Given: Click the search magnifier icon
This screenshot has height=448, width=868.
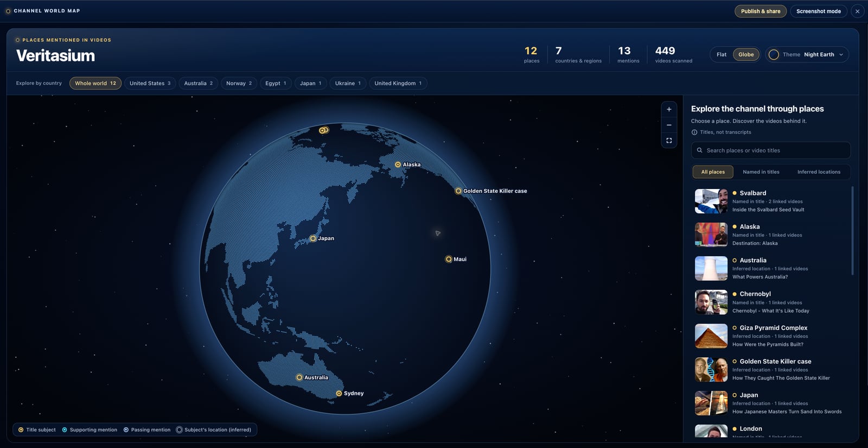Looking at the screenshot, I should tap(700, 150).
